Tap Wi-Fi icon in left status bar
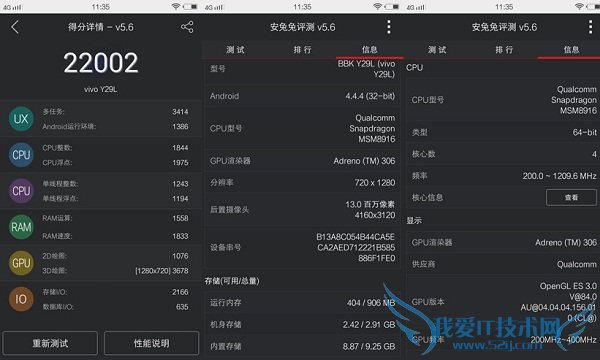 176,7
